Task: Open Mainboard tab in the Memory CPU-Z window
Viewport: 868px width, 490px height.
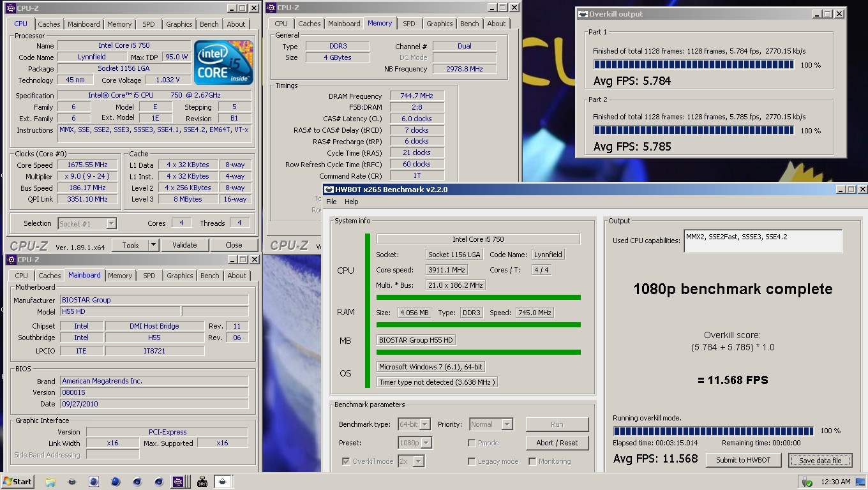Action: 344,24
